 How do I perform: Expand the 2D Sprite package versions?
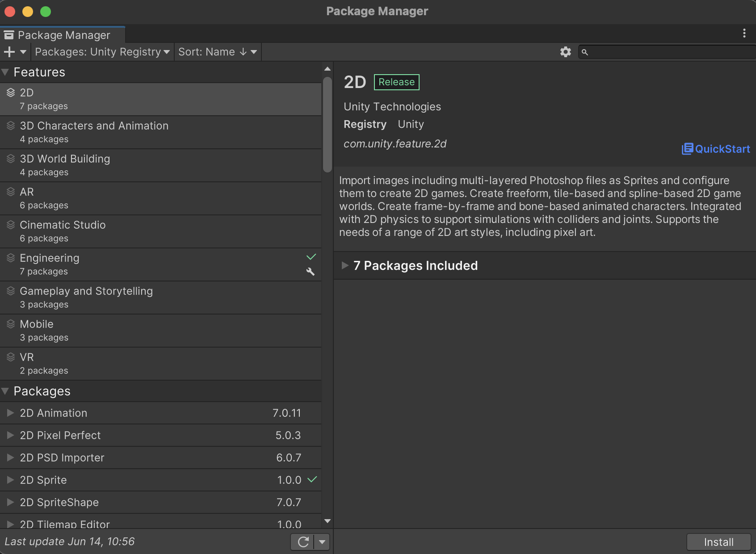10,480
